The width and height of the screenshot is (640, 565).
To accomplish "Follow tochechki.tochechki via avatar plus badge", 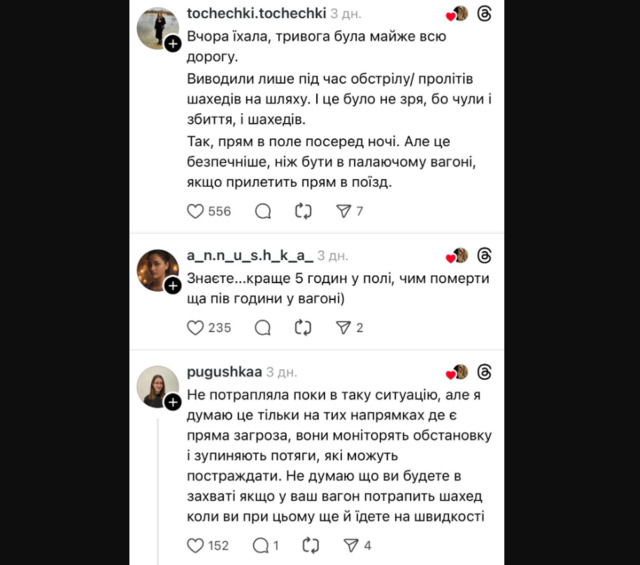I will (x=173, y=44).
